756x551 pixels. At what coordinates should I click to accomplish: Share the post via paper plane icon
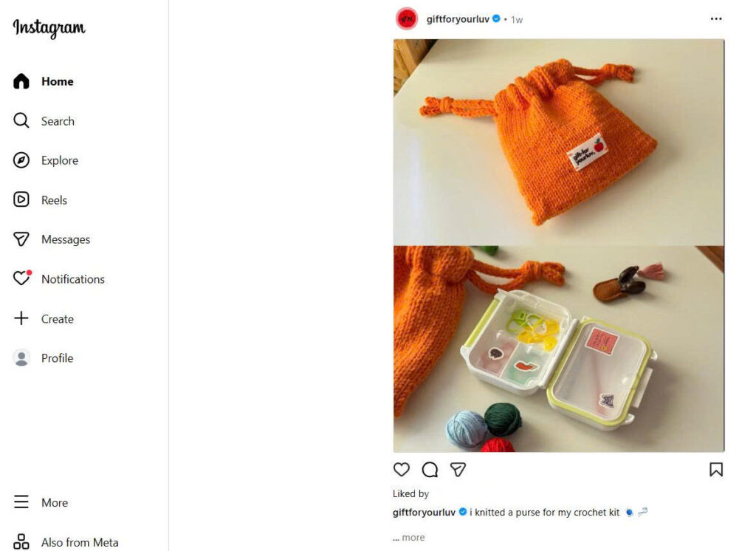tap(458, 470)
